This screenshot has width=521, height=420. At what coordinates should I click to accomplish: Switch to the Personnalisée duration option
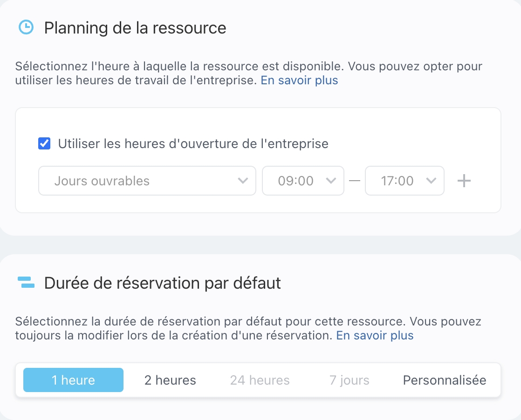[x=444, y=380]
